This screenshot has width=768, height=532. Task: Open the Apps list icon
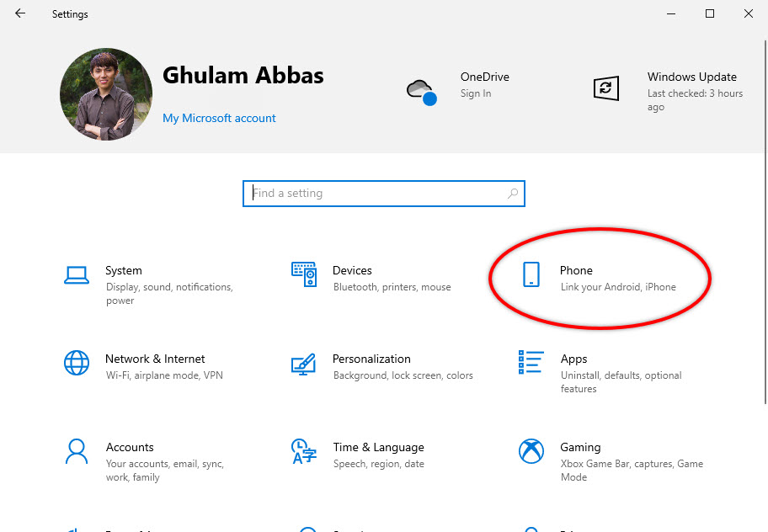[x=531, y=362]
